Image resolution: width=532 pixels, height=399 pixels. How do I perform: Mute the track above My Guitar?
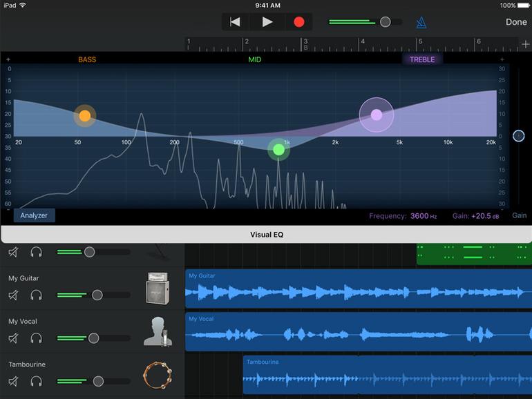(x=13, y=252)
